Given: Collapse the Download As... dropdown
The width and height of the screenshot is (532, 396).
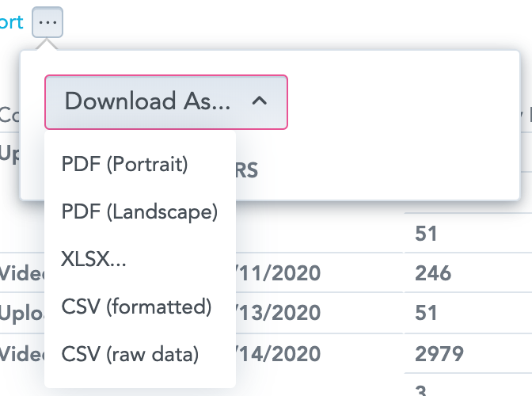Looking at the screenshot, I should [165, 102].
